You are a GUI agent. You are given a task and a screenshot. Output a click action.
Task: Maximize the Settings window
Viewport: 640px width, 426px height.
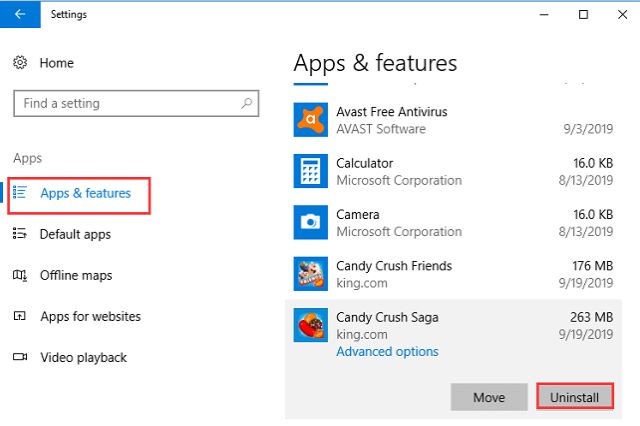pos(583,15)
